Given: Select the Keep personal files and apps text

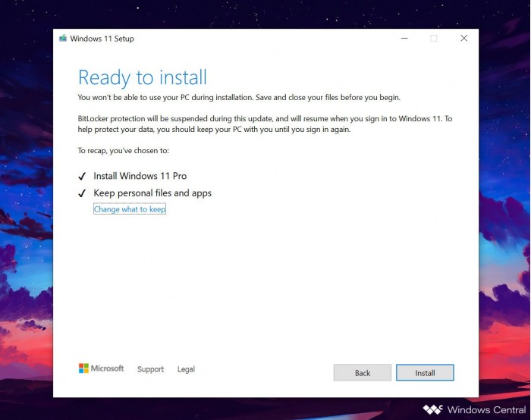Looking at the screenshot, I should point(152,193).
